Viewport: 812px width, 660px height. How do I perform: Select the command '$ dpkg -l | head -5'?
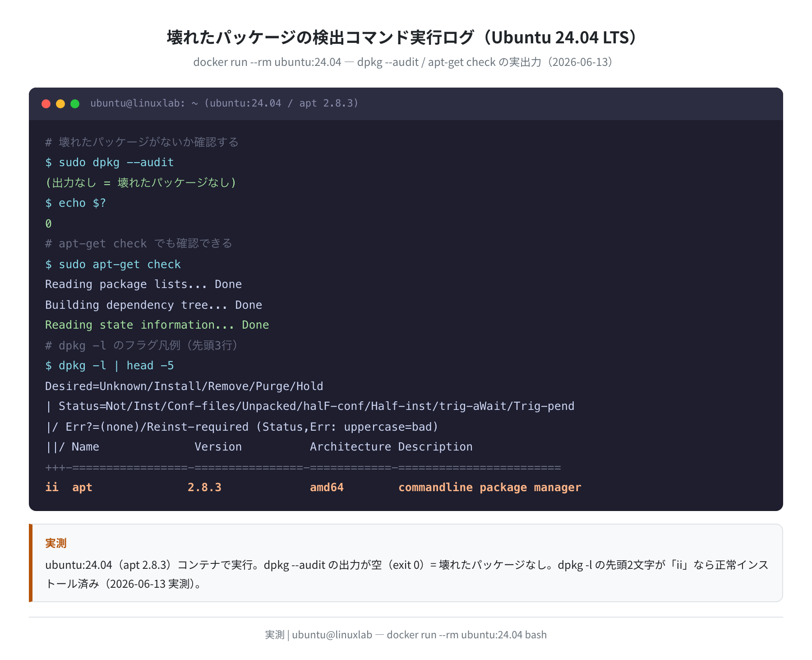click(x=110, y=366)
